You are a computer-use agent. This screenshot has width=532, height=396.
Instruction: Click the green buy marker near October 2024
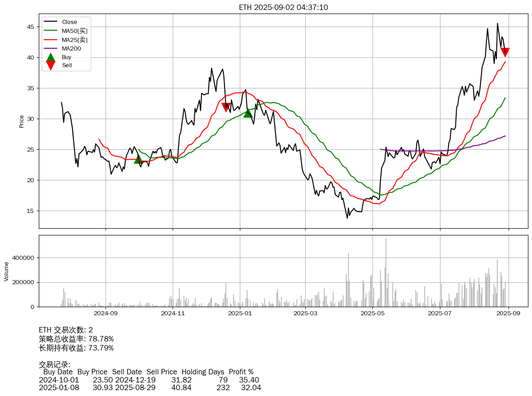click(138, 159)
